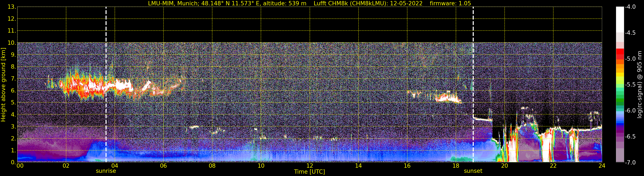
Task: Click the 06 tick on the time axis
Action: 163,166
